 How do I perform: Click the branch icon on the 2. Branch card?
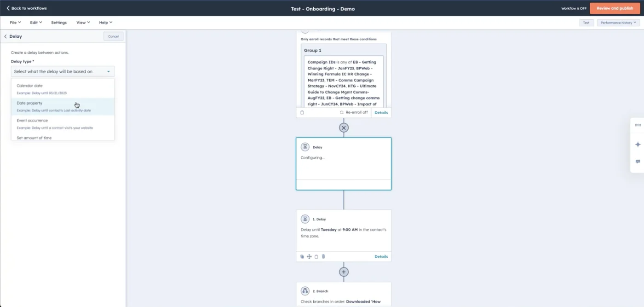(x=305, y=291)
